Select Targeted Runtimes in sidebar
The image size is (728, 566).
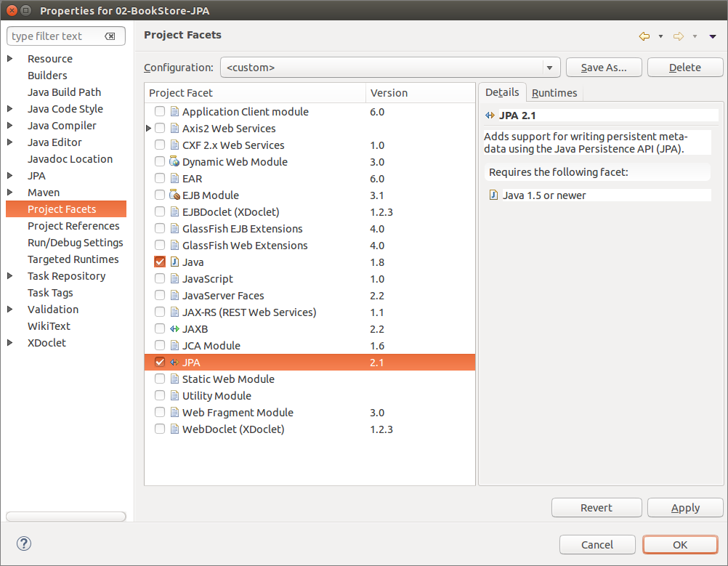73,259
